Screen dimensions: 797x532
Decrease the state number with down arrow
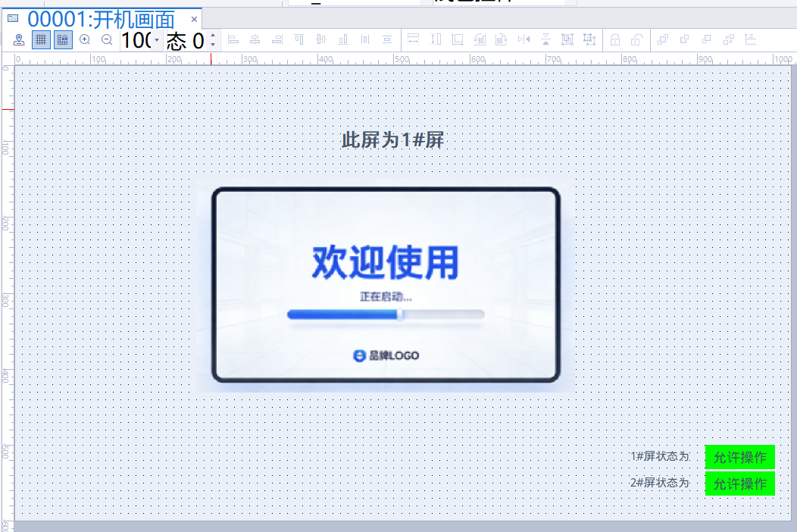click(x=212, y=45)
